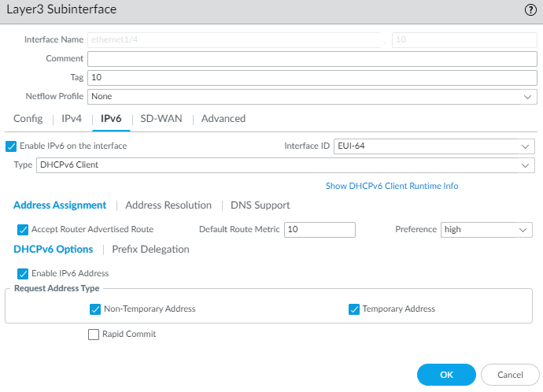The width and height of the screenshot is (543, 392).
Task: Toggle Enable IPv6 on the interface checkbox
Action: [x=11, y=146]
